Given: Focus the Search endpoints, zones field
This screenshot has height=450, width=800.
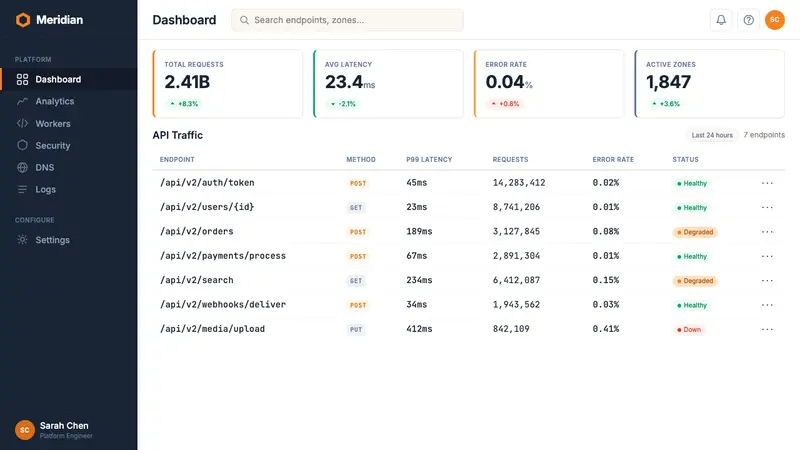Looking at the screenshot, I should 347,20.
